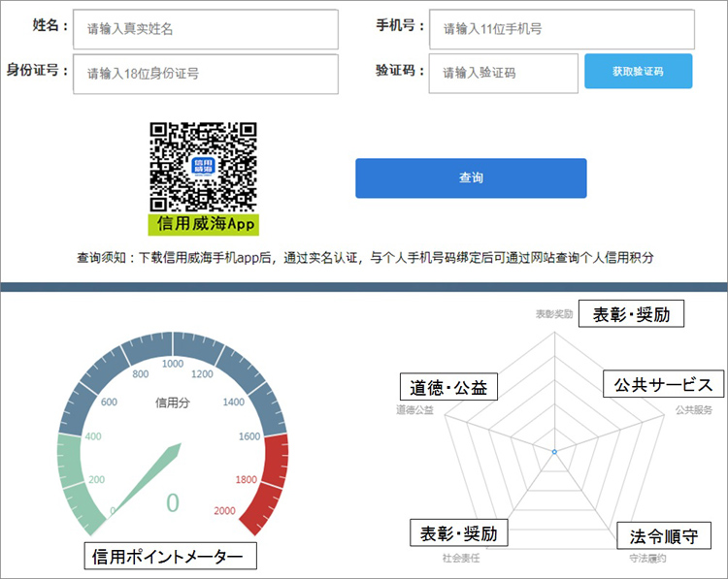
Task: Click the grey 表彰奖励 radar axis label
Action: tap(554, 314)
